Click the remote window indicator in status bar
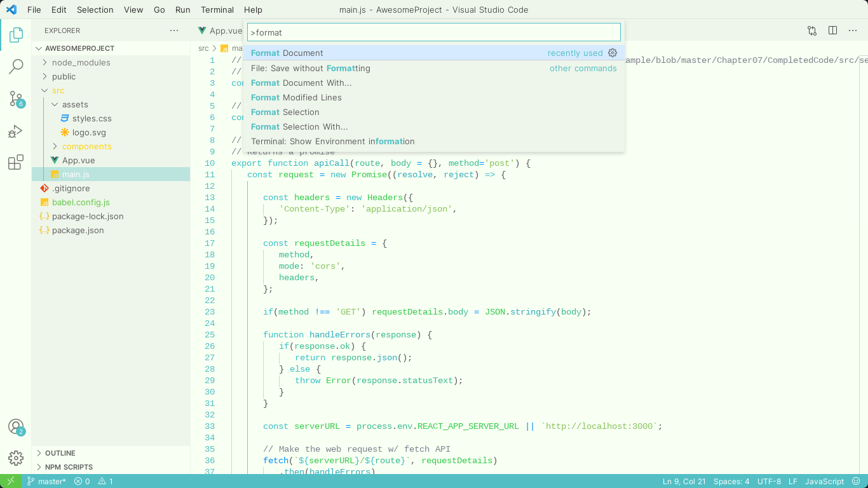 10,481
